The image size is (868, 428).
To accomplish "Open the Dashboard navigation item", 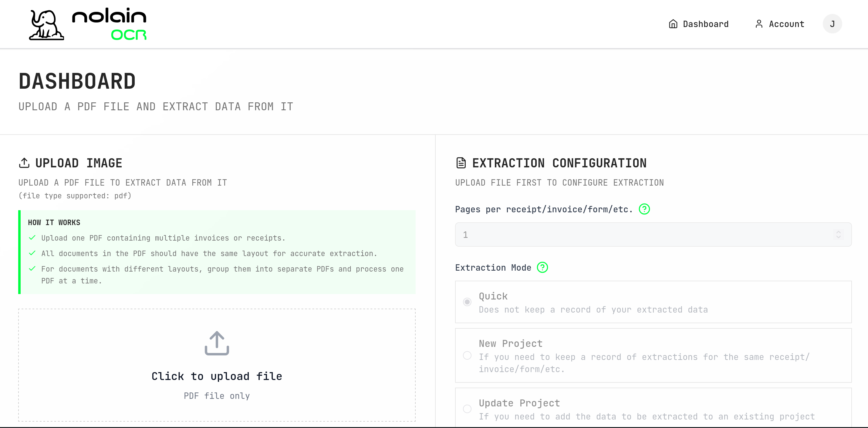I will pyautogui.click(x=706, y=24).
